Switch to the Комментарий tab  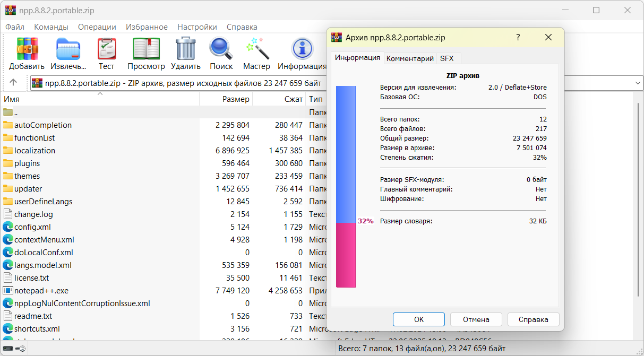[x=410, y=58]
